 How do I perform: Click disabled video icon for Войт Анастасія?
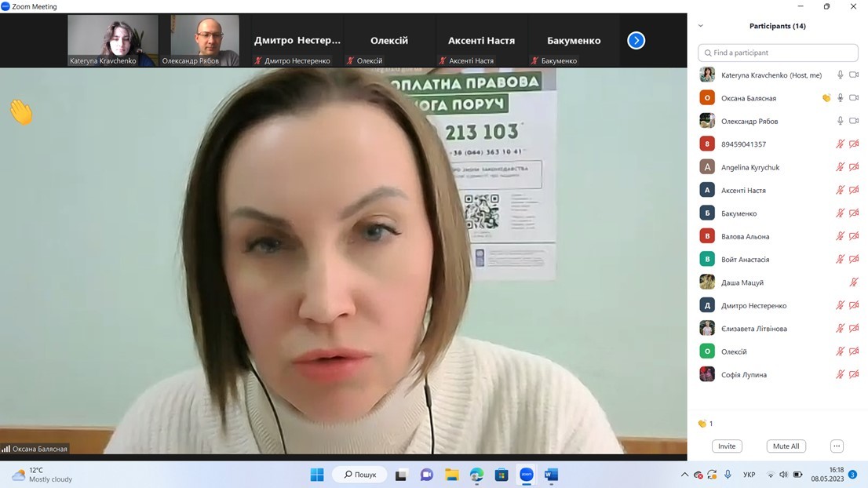[854, 259]
